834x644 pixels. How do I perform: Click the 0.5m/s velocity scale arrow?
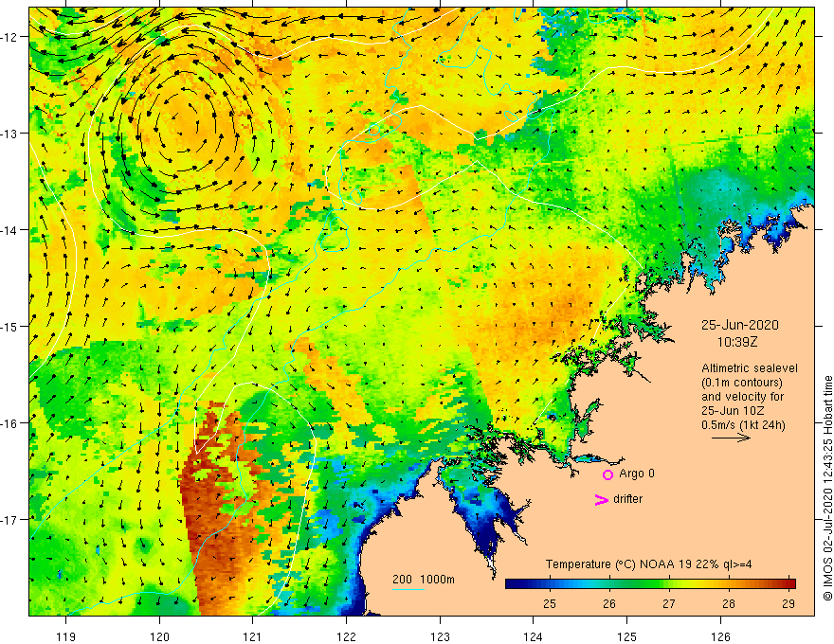(731, 438)
